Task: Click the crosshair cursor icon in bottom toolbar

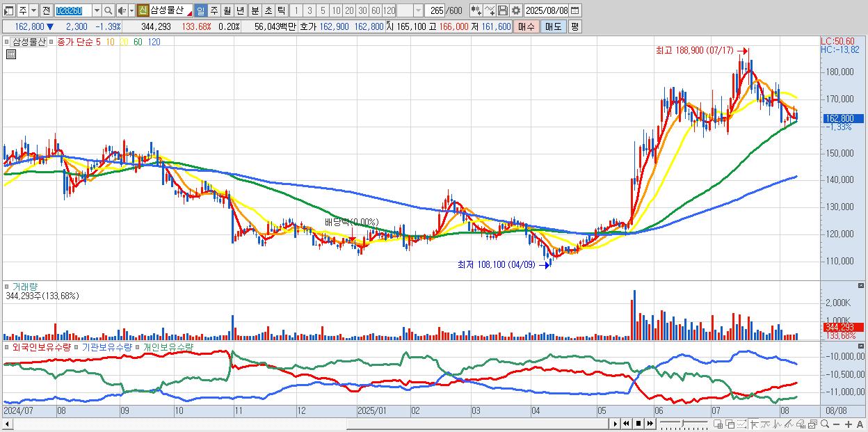Action: (x=755, y=424)
